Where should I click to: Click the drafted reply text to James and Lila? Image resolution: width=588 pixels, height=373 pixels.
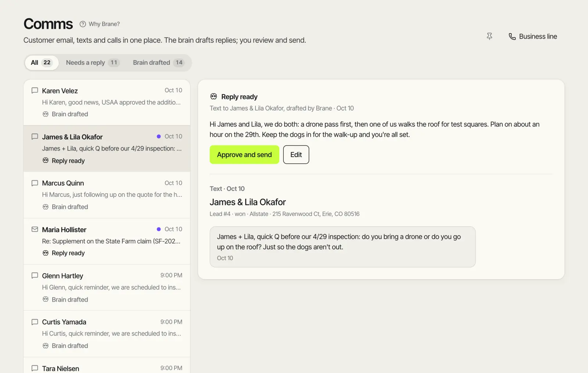[x=374, y=129]
